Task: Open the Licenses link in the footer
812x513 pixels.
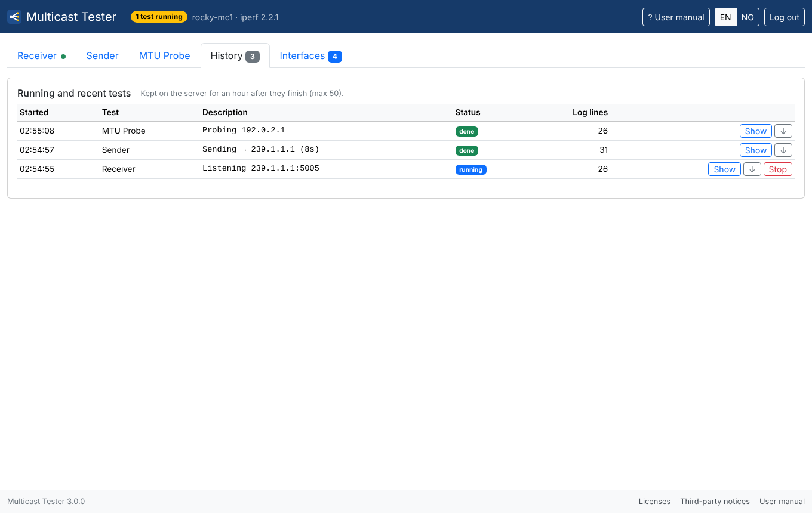Action: [x=654, y=502]
